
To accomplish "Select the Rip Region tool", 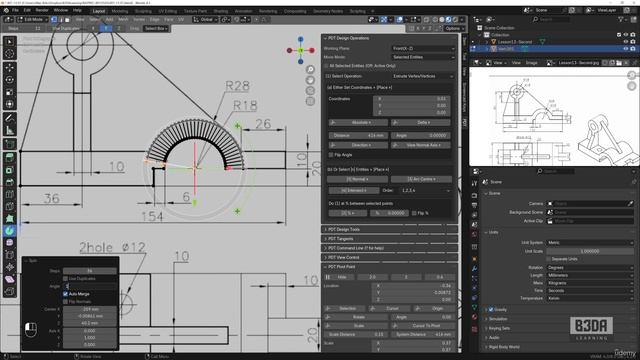I will [x=10, y=291].
